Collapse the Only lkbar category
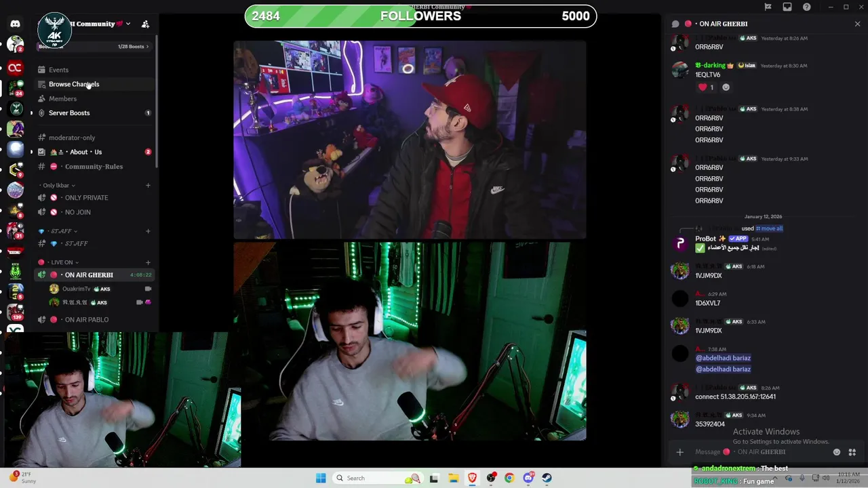Image resolution: width=868 pixels, height=488 pixels. pos(57,185)
